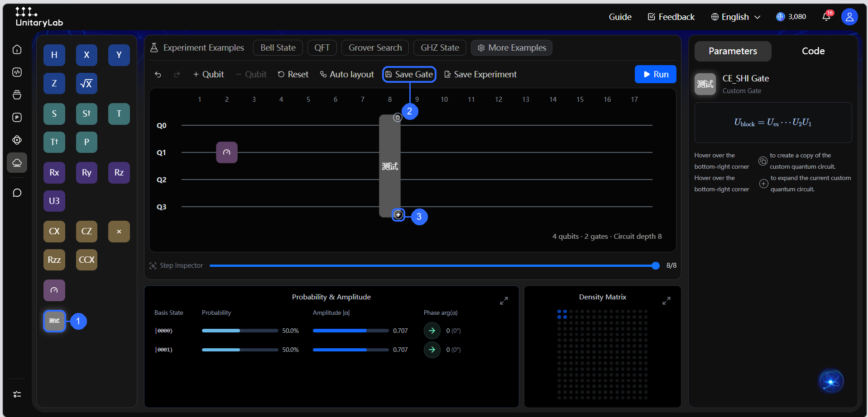Open the Parameters tab
868x417 pixels.
point(733,51)
